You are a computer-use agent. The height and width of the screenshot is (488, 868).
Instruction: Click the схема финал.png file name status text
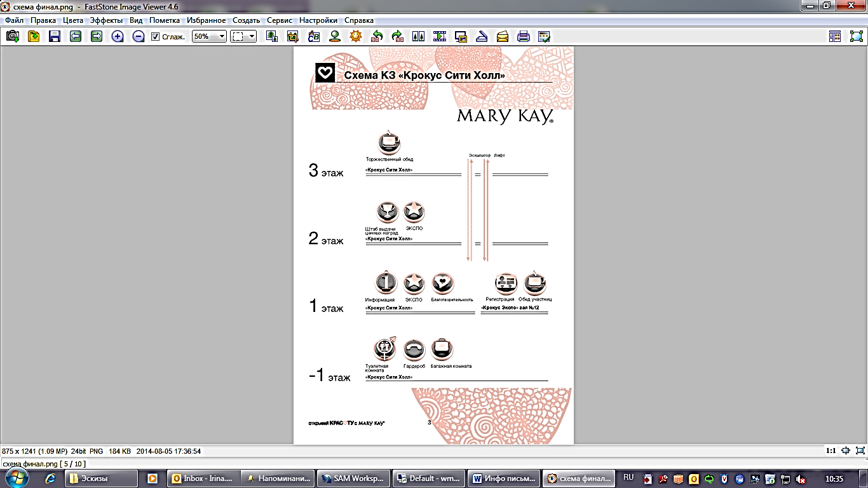coord(44,464)
